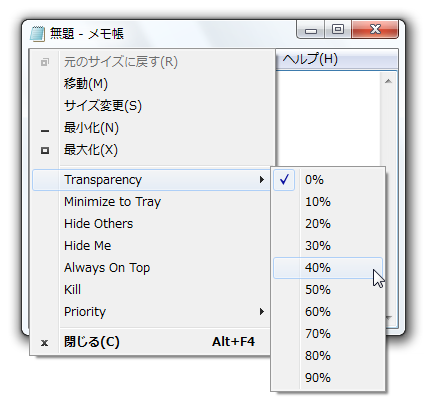430x401 pixels.
Task: Click the x icon next to 閉じる(C)
Action: coord(44,343)
